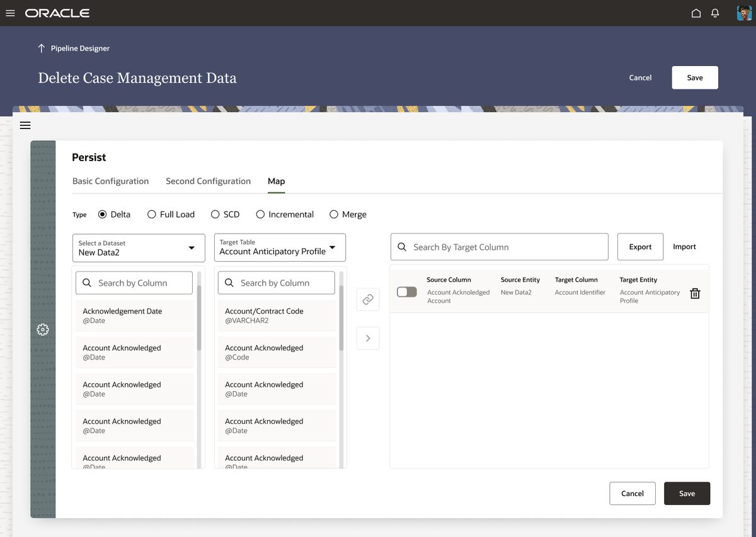Click the right chevron move button

(x=368, y=338)
